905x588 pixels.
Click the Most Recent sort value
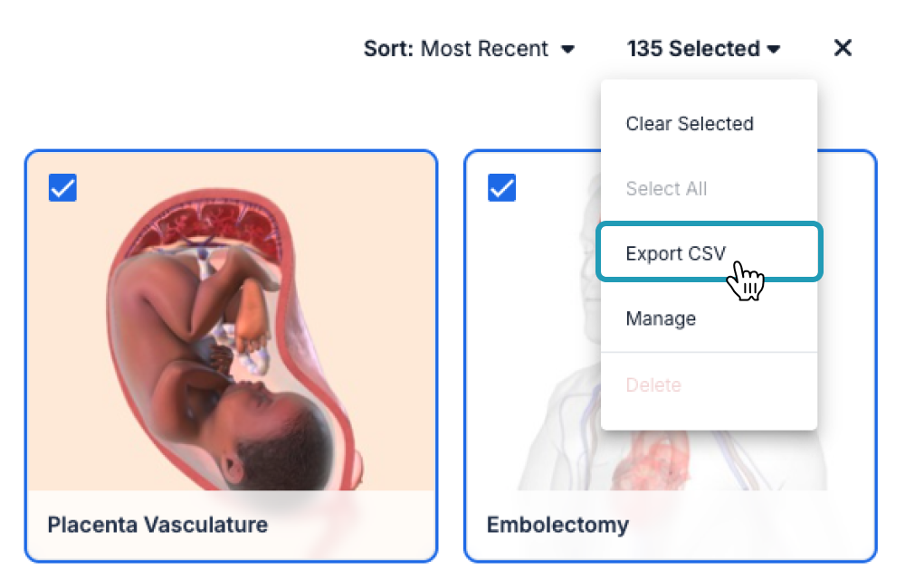484,49
